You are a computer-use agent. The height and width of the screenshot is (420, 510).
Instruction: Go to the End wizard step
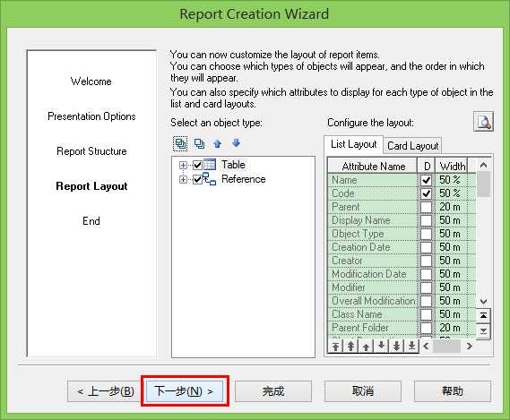91,221
